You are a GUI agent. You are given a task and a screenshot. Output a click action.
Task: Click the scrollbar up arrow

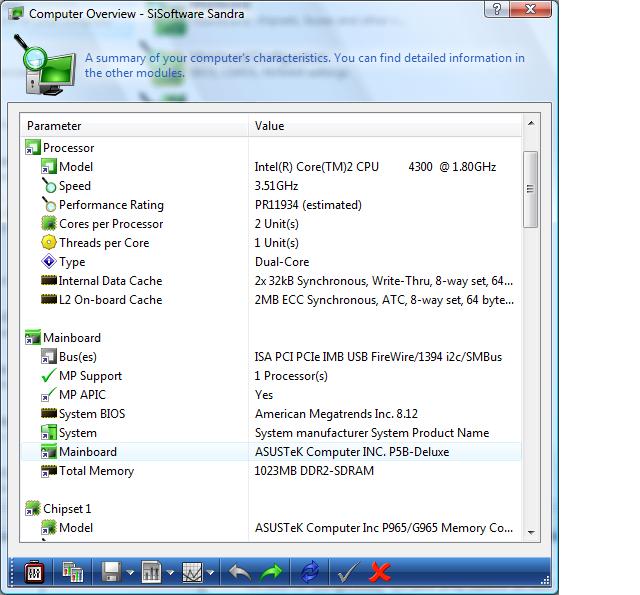531,123
